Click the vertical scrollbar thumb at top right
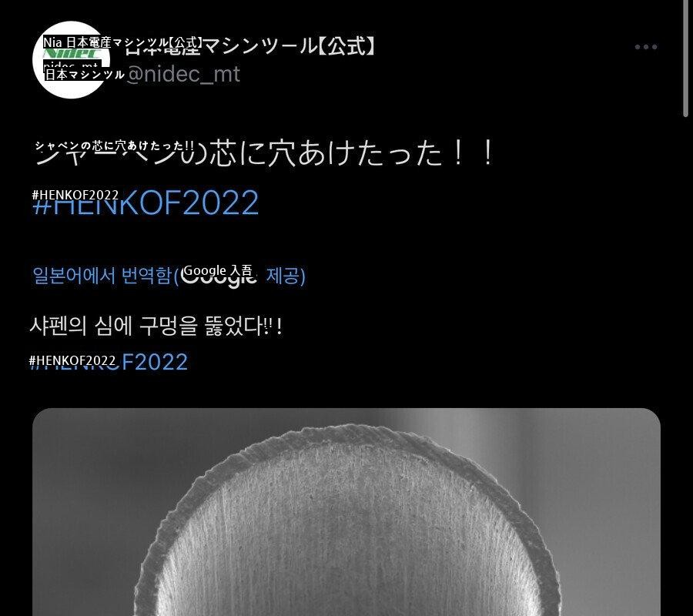Screen dimensions: 693x616 click(x=685, y=58)
